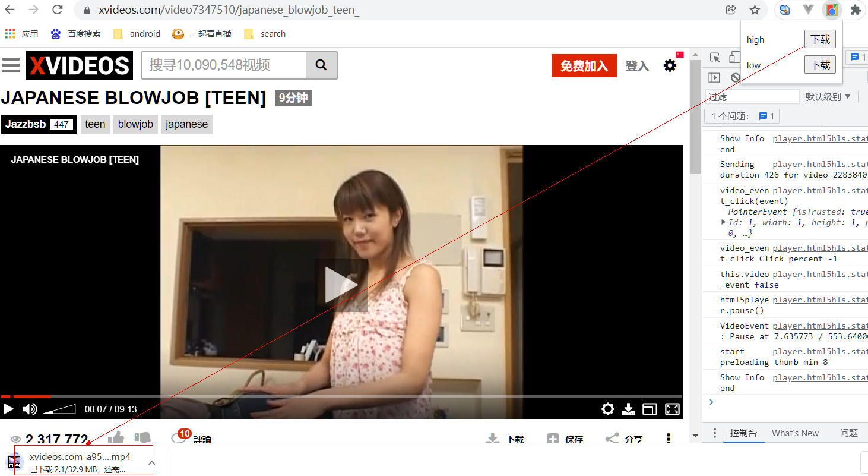Select the 问题 tab in DevTools drawer

[x=849, y=433]
